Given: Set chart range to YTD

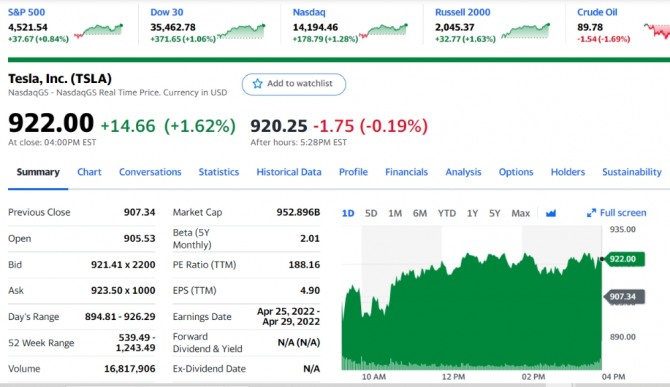Looking at the screenshot, I should 447,213.
